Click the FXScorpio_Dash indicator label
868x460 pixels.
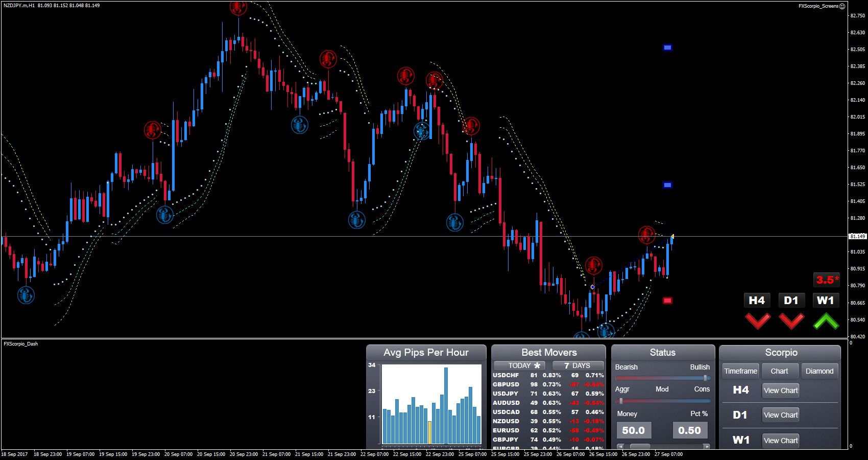tap(20, 344)
